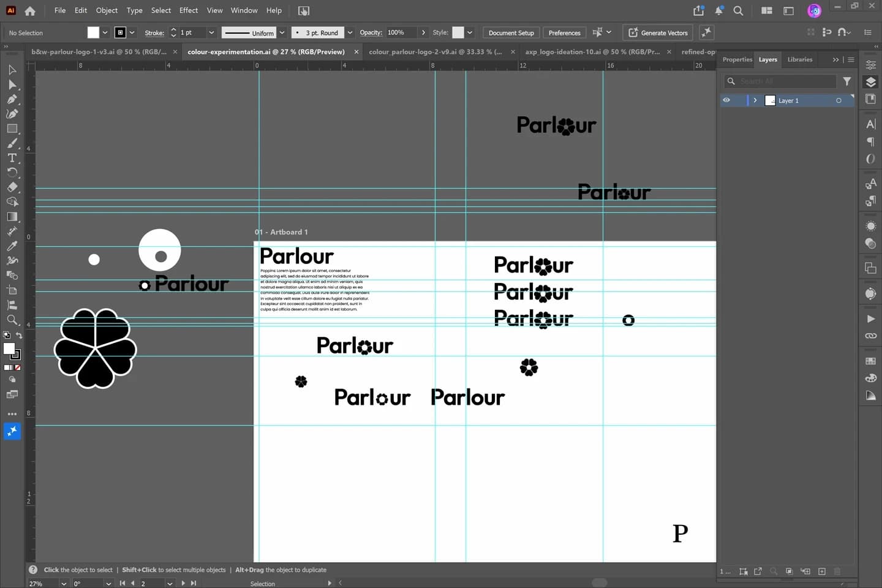882x588 pixels.
Task: Open the Character panel icon in the dock
Action: click(870, 124)
